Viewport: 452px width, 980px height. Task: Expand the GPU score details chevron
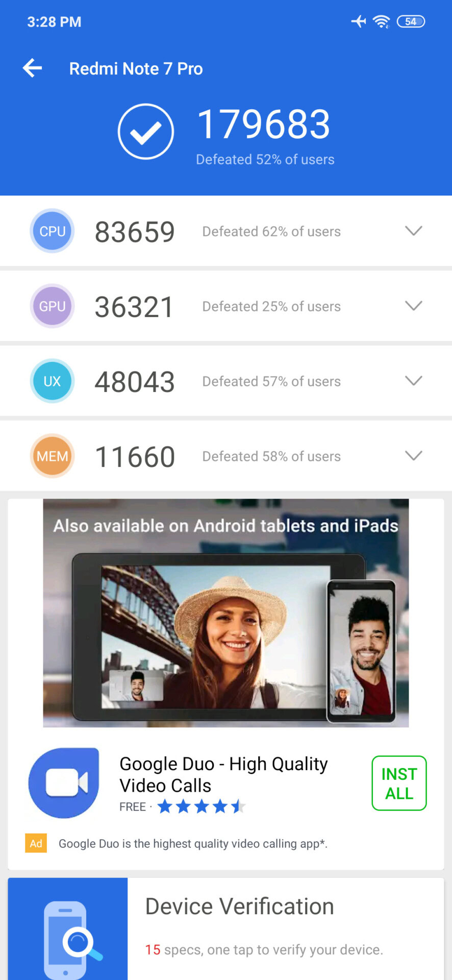[x=414, y=306]
